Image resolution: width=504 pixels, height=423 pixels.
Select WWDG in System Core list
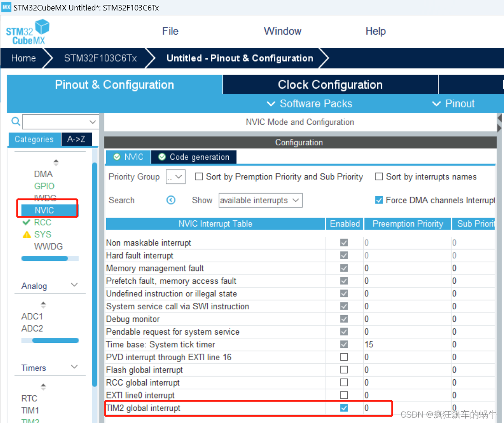[49, 247]
